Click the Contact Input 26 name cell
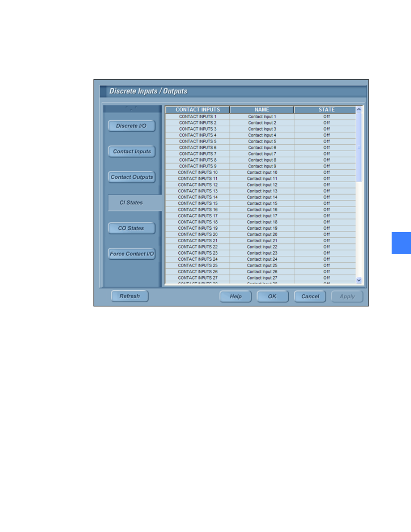The image size is (411, 532). pos(262,272)
